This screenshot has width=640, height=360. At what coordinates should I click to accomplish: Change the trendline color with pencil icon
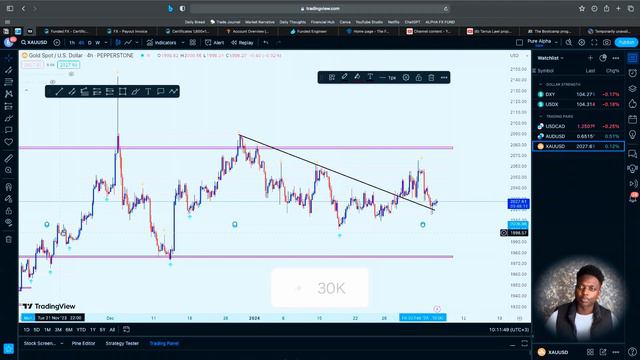pos(344,77)
